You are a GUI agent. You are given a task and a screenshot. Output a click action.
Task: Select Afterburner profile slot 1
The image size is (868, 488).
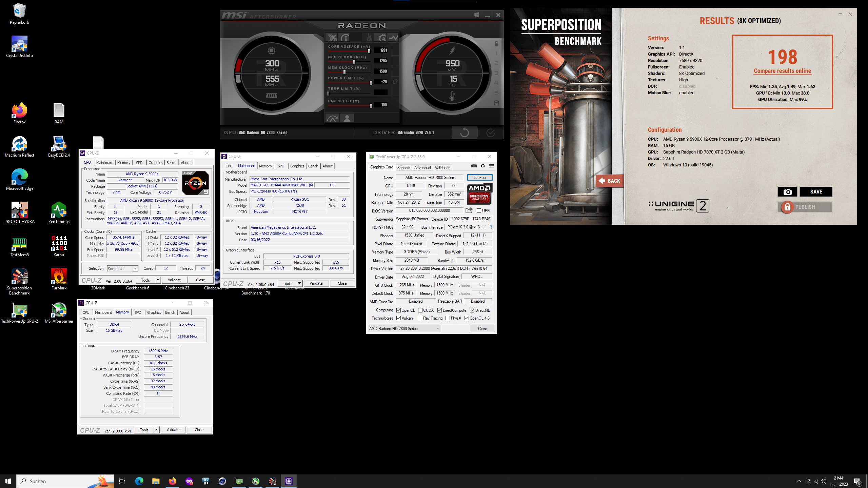tap(496, 54)
